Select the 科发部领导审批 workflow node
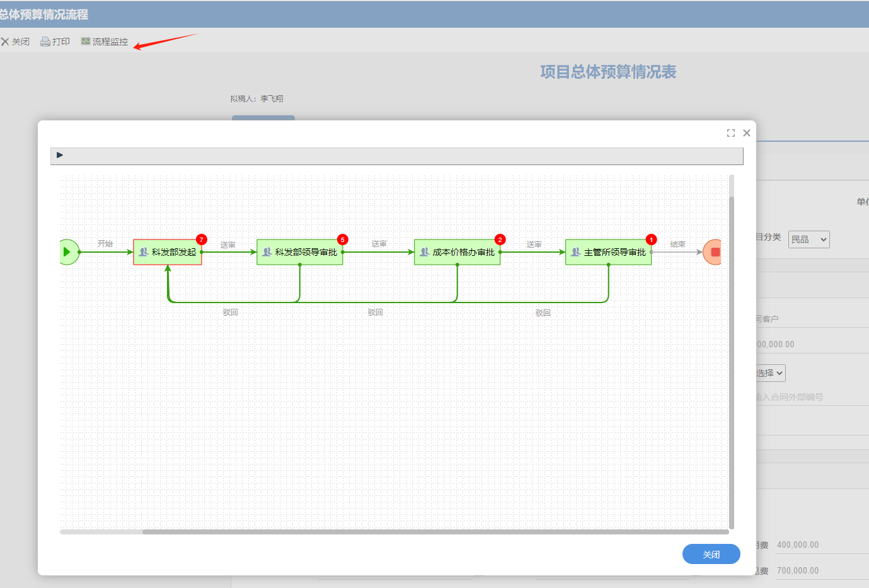869x588 pixels. (300, 252)
